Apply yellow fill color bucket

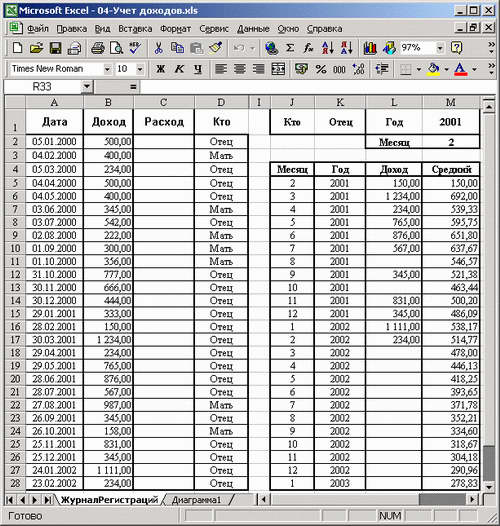[x=434, y=69]
